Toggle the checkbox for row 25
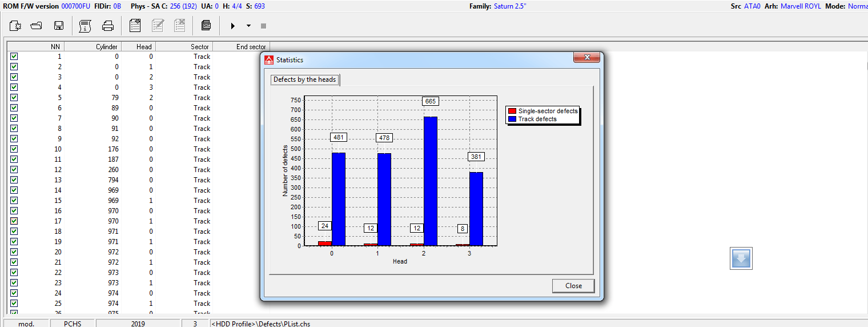This screenshot has width=868, height=327. coord(14,304)
